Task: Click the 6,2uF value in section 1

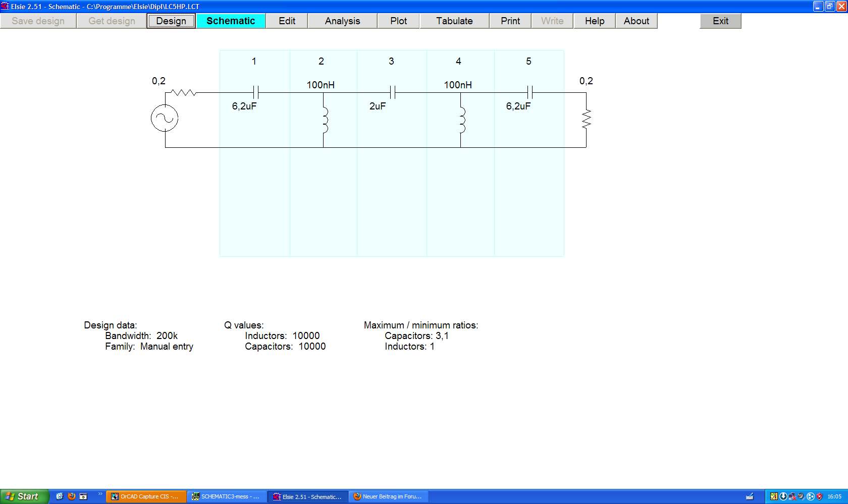Action: 244,106
